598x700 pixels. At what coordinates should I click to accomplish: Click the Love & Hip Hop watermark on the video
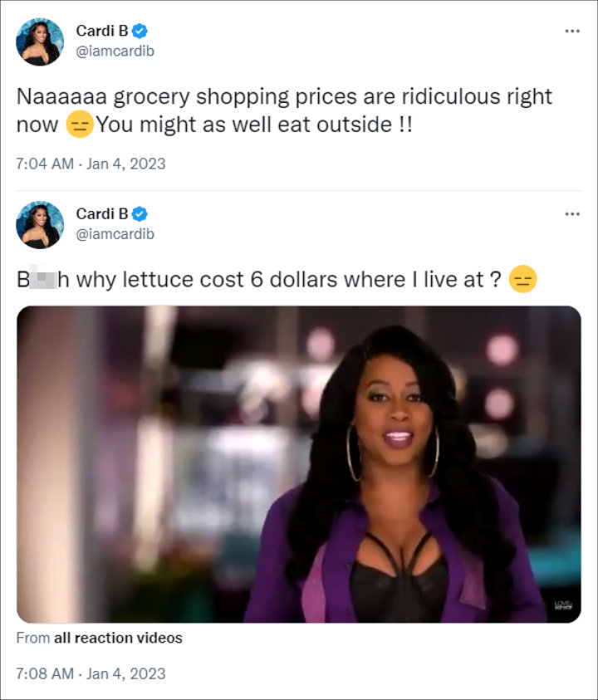563,605
